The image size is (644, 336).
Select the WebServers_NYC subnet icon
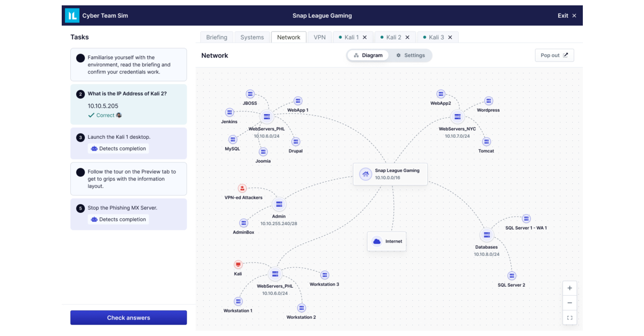click(x=457, y=116)
